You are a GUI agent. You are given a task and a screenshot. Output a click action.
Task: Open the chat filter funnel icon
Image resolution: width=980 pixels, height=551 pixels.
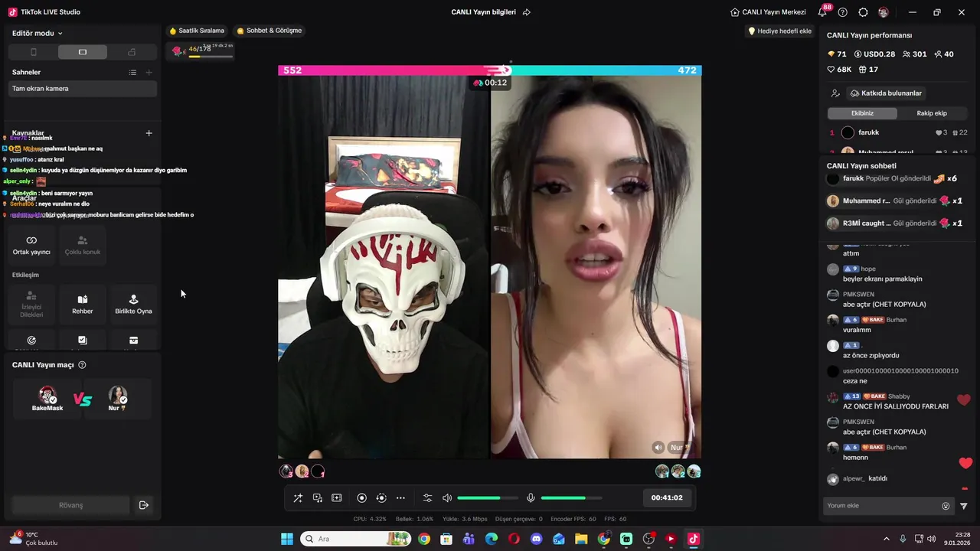[x=964, y=506]
